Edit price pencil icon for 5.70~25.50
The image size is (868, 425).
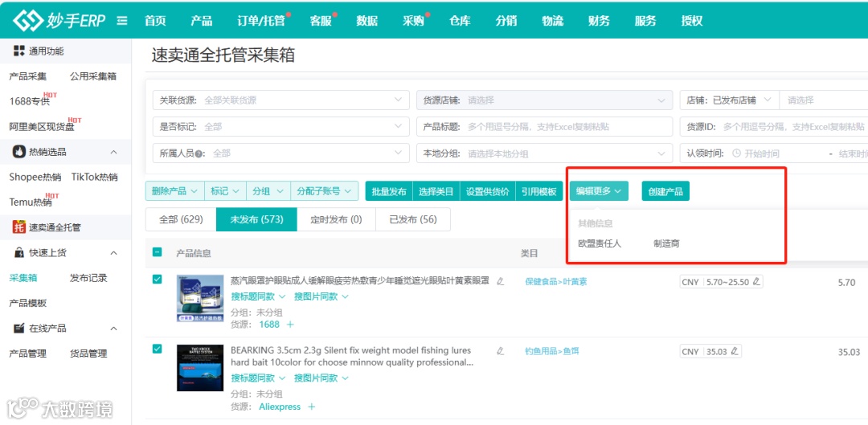pos(757,282)
